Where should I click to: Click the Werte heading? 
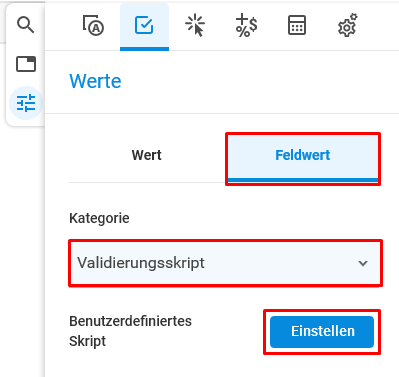tap(95, 81)
